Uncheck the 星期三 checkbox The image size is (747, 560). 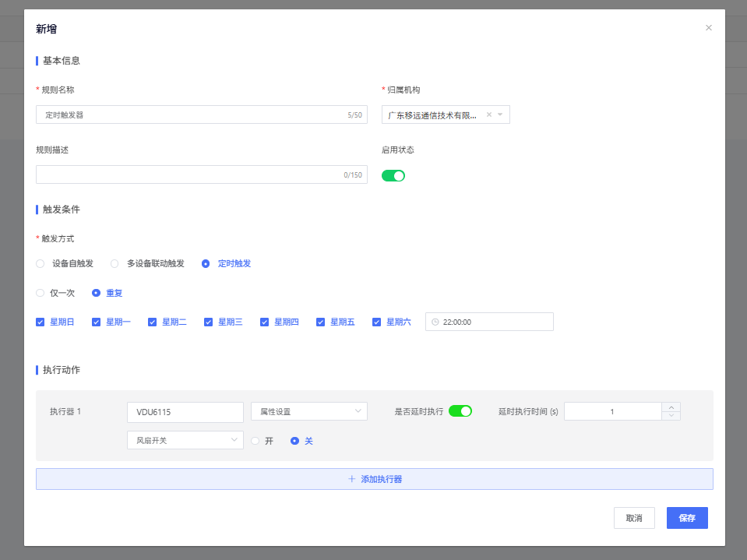click(x=209, y=322)
